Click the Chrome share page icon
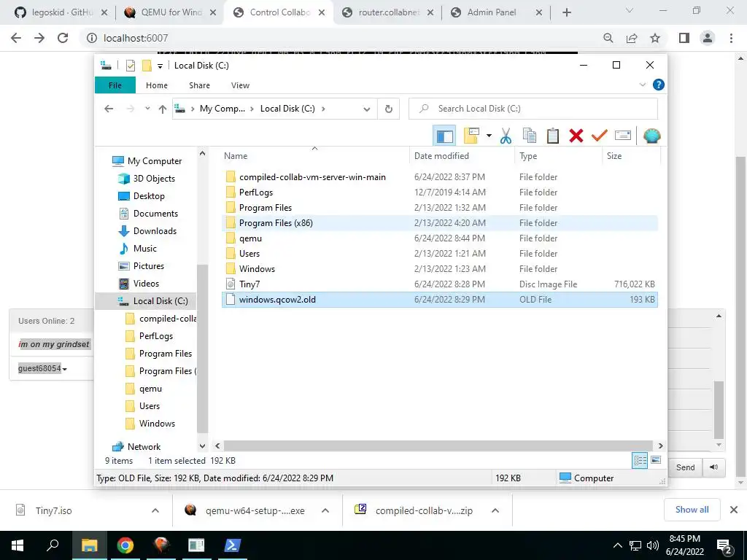This screenshot has height=560, width=747. [x=632, y=38]
